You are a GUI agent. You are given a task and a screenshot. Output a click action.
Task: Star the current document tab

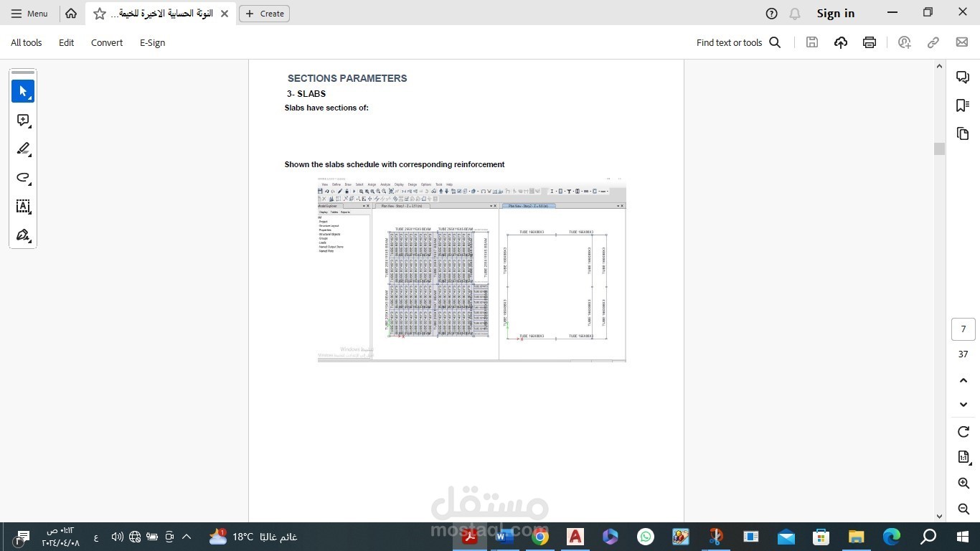[x=100, y=14]
